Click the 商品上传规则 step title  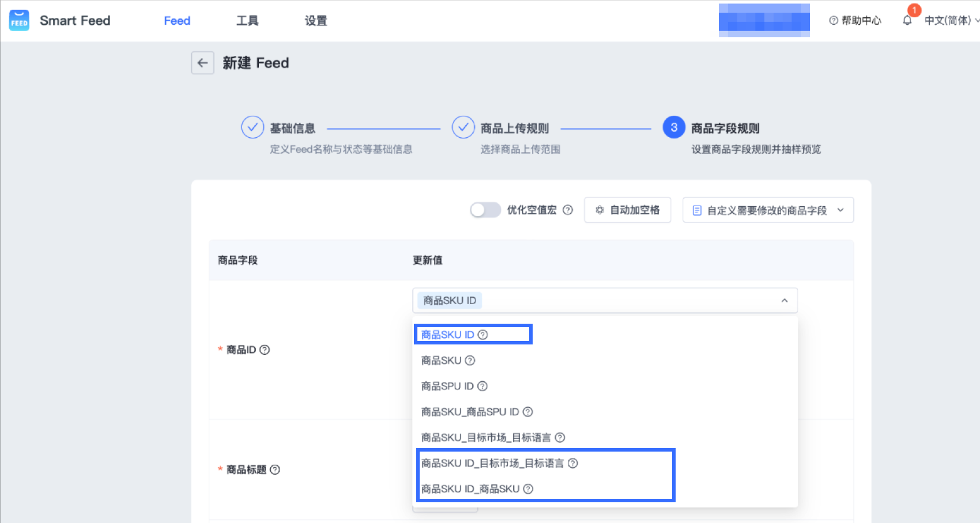click(515, 128)
